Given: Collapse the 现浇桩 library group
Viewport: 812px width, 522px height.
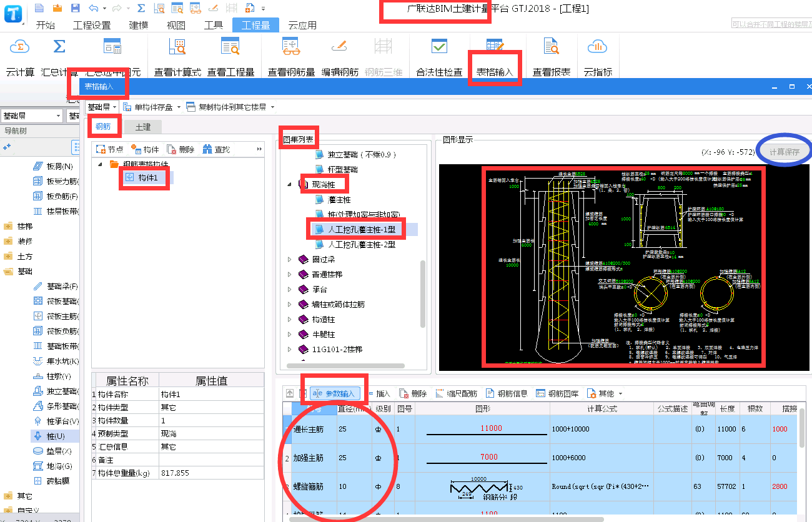Looking at the screenshot, I should coord(289,184).
